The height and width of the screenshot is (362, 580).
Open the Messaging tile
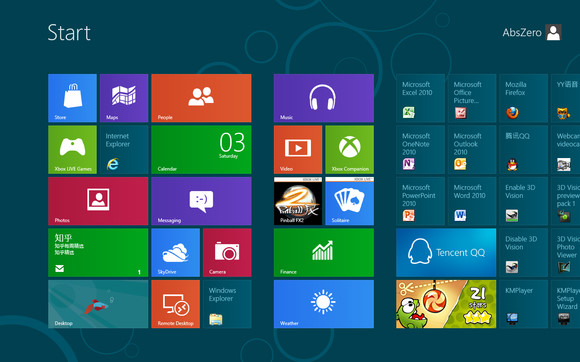click(201, 201)
